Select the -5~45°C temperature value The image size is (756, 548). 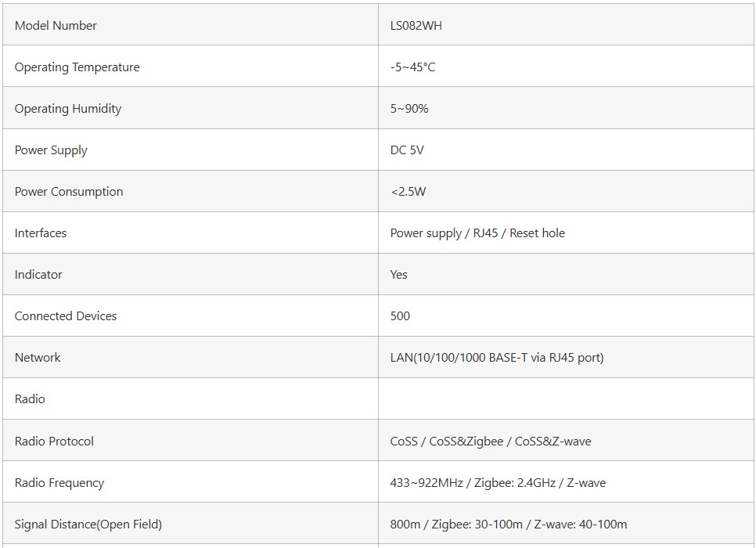click(412, 67)
